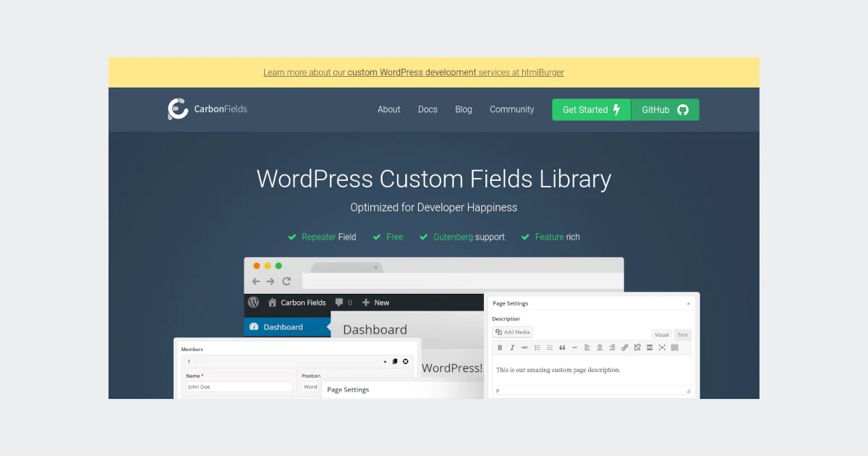This screenshot has height=456, width=868.
Task: Follow the custom WordPress development banner link
Action: (x=412, y=72)
